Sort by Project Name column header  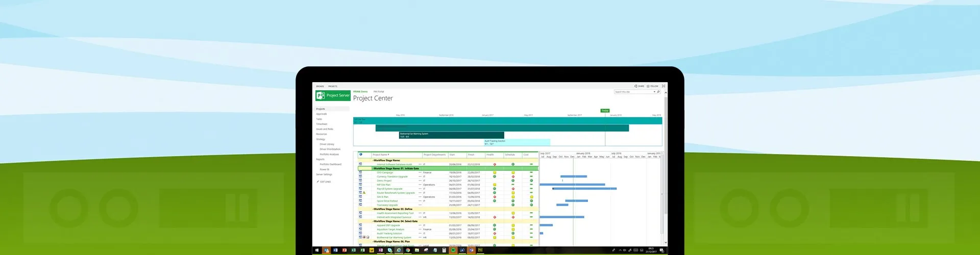pyautogui.click(x=380, y=155)
